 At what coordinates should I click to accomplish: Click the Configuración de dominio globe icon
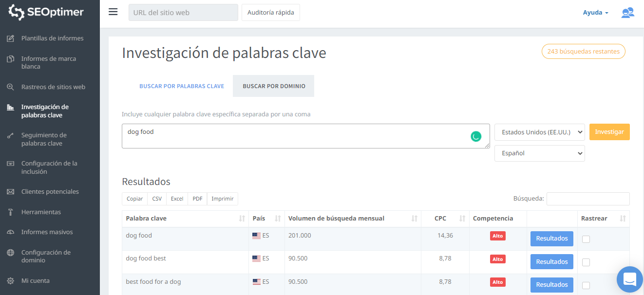click(x=10, y=253)
